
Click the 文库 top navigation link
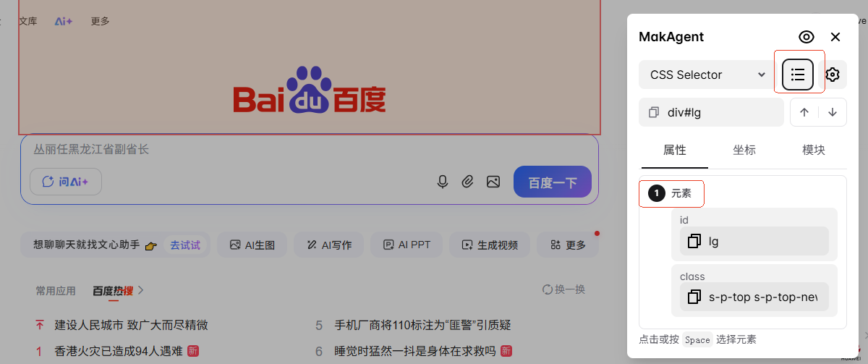coord(28,22)
